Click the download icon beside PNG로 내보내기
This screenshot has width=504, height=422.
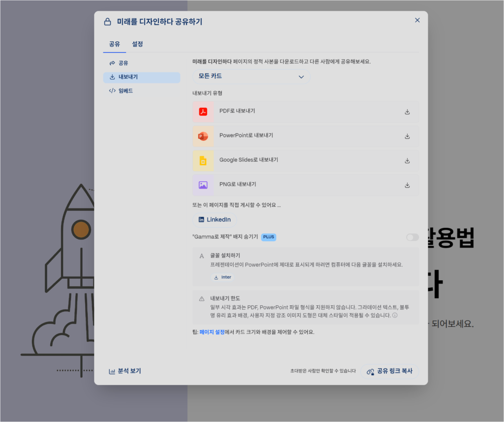[407, 185]
